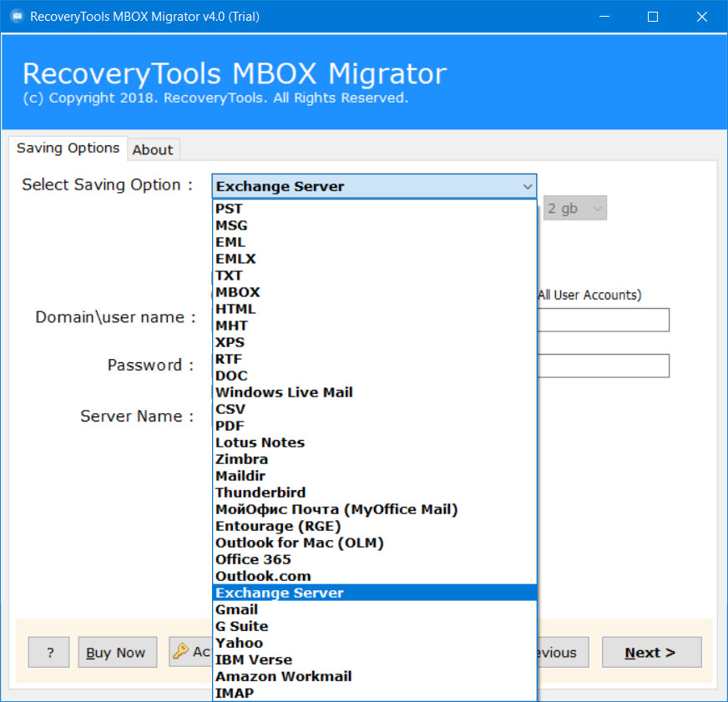728x702 pixels.
Task: Pick TXT in the dropdown list
Action: click(374, 275)
